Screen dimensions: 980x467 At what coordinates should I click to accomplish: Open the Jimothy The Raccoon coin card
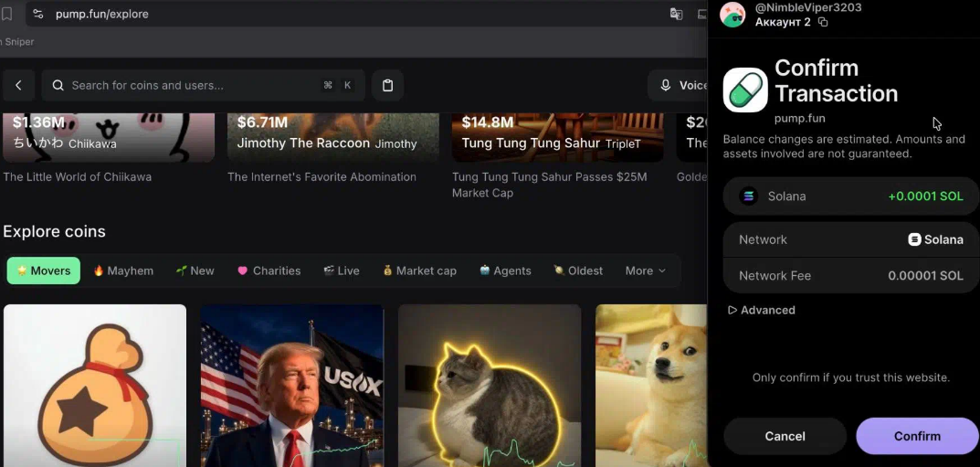coord(333,137)
